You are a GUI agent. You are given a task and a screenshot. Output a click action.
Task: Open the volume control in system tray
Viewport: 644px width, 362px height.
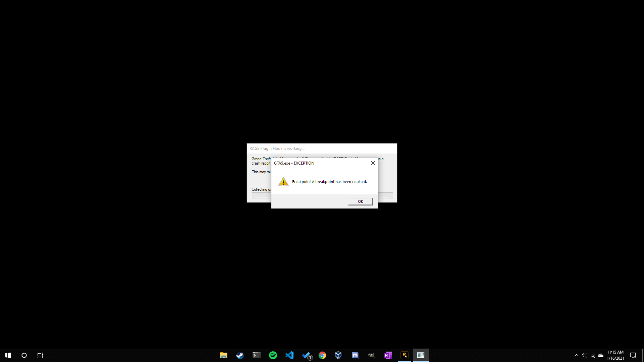[584, 355]
